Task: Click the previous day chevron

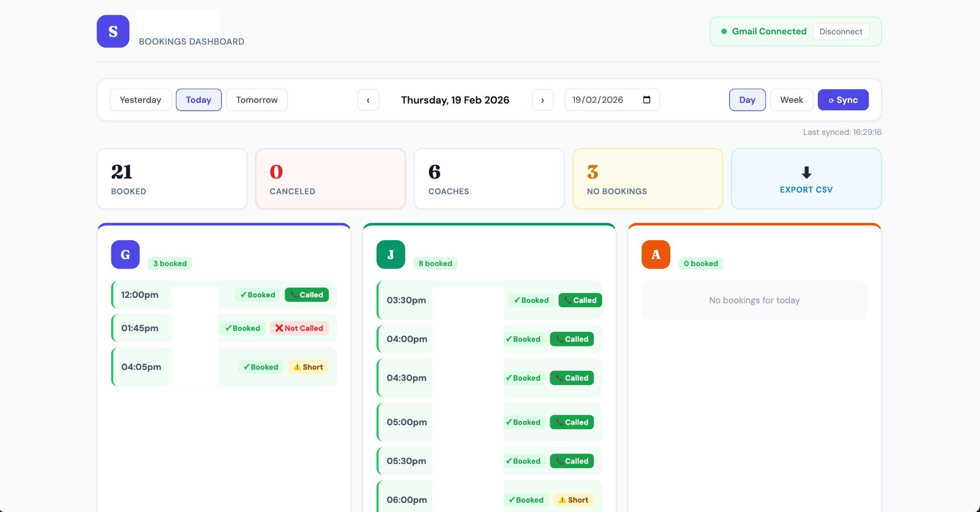Action: point(368,99)
